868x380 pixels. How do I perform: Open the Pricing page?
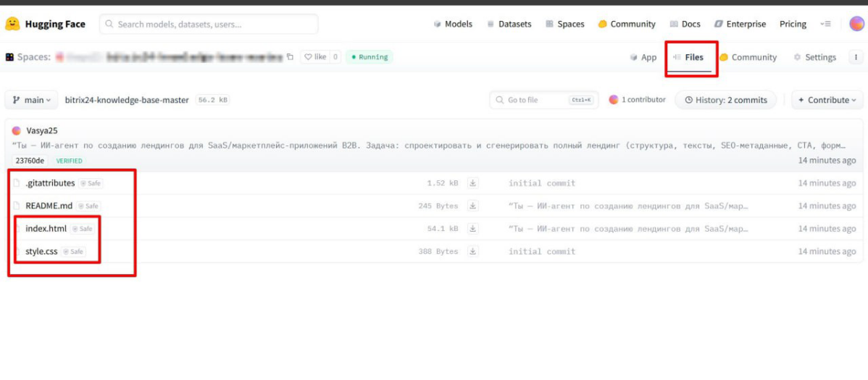pyautogui.click(x=793, y=25)
